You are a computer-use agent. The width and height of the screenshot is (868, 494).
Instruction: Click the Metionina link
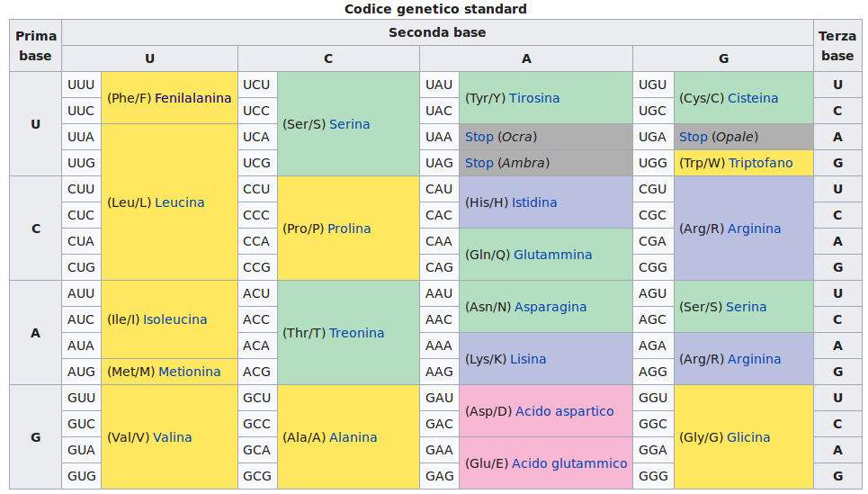189,372
